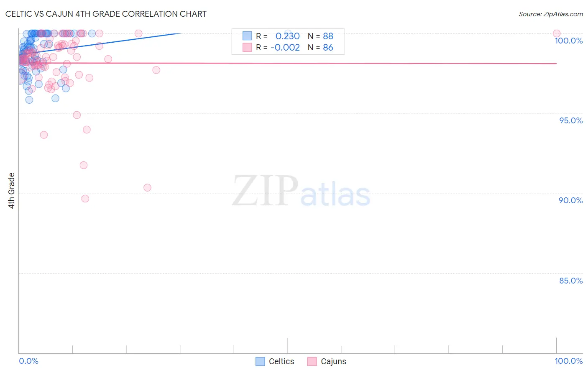Click the pink data point at far right top
The height and width of the screenshot is (373, 588).
coord(557,33)
